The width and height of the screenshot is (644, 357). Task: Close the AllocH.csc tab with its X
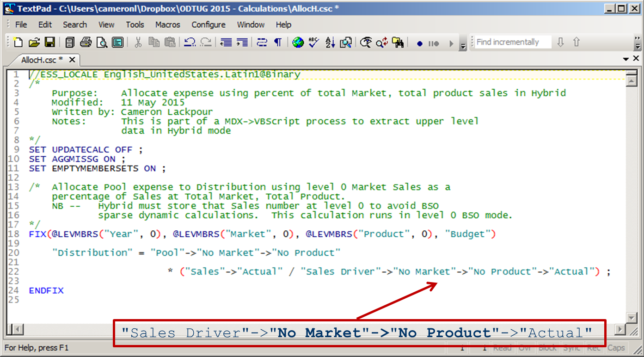coord(72,60)
